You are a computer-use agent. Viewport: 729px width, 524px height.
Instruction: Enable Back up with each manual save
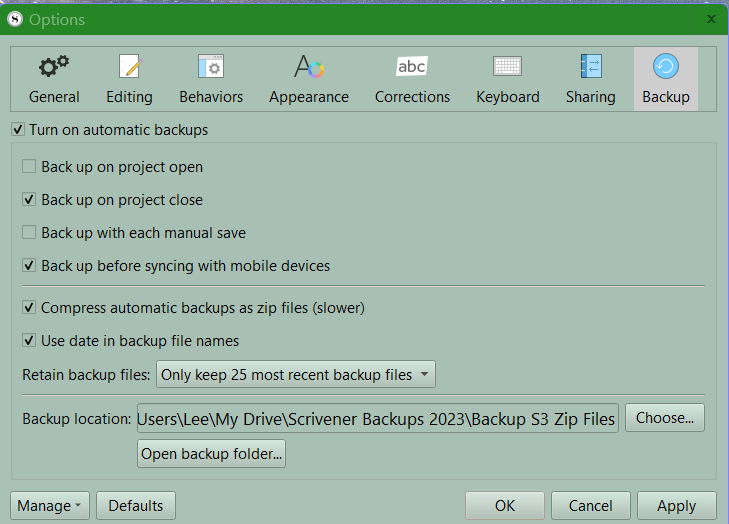pos(30,233)
